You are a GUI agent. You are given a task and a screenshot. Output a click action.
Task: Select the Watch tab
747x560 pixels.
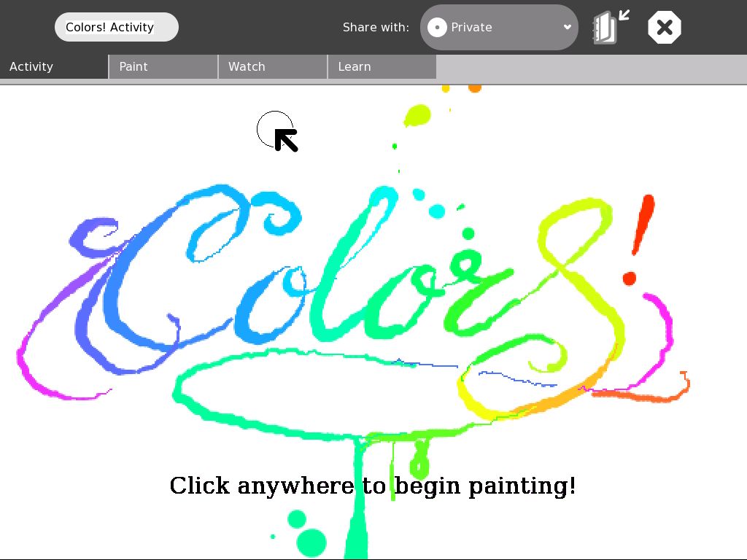click(x=273, y=66)
